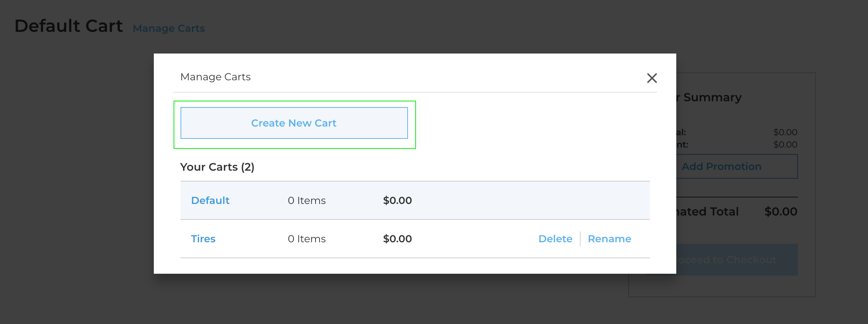This screenshot has height=324, width=868.
Task: Click the Create New Cart button
Action: pos(294,123)
